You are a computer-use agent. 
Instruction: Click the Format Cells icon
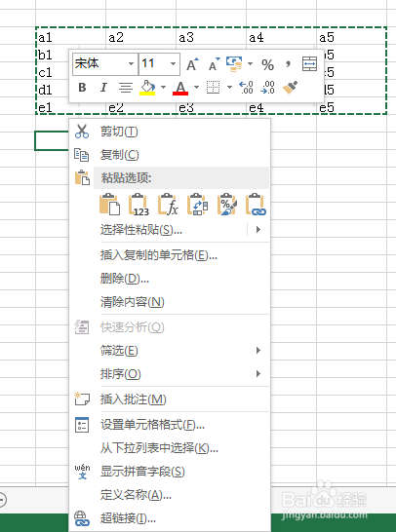82,425
